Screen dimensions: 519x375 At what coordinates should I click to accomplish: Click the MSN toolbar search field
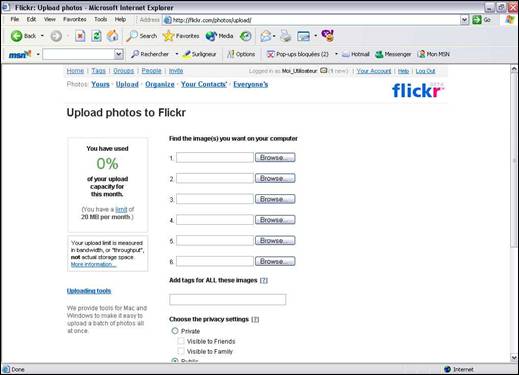tap(79, 54)
